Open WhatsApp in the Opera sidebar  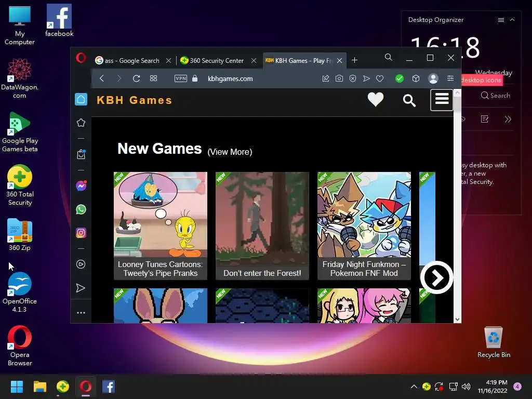click(x=81, y=209)
